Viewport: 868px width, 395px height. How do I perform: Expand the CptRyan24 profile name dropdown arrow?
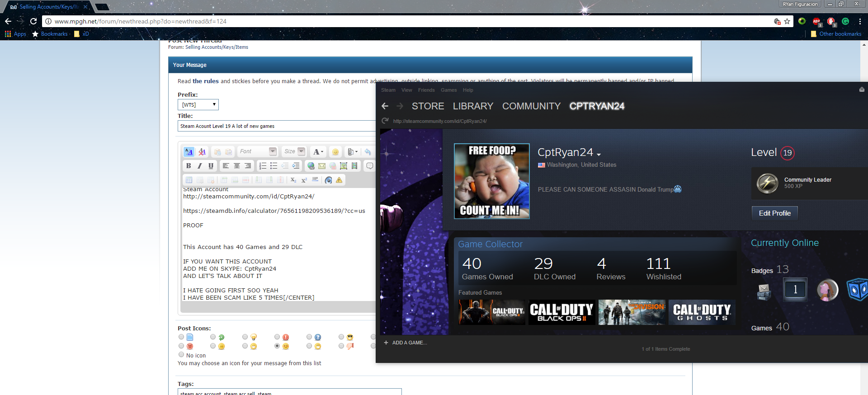(599, 155)
